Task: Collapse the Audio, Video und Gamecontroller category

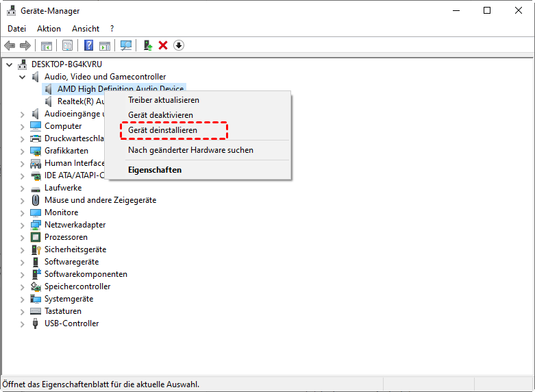Action: (23, 77)
